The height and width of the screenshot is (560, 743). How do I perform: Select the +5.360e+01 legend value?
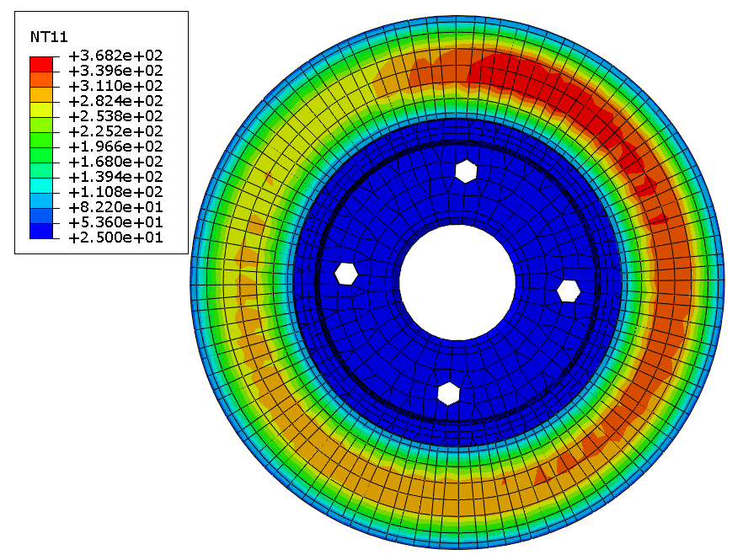[115, 222]
